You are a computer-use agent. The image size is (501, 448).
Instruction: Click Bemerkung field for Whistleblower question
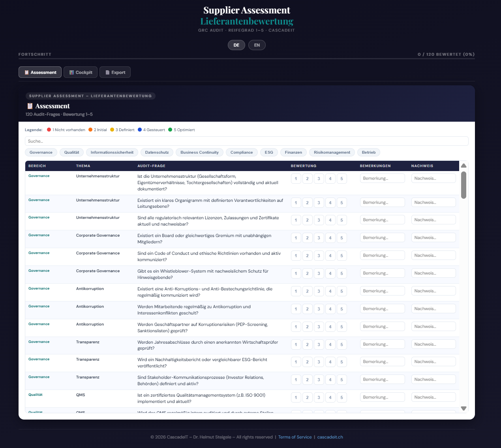[383, 273]
